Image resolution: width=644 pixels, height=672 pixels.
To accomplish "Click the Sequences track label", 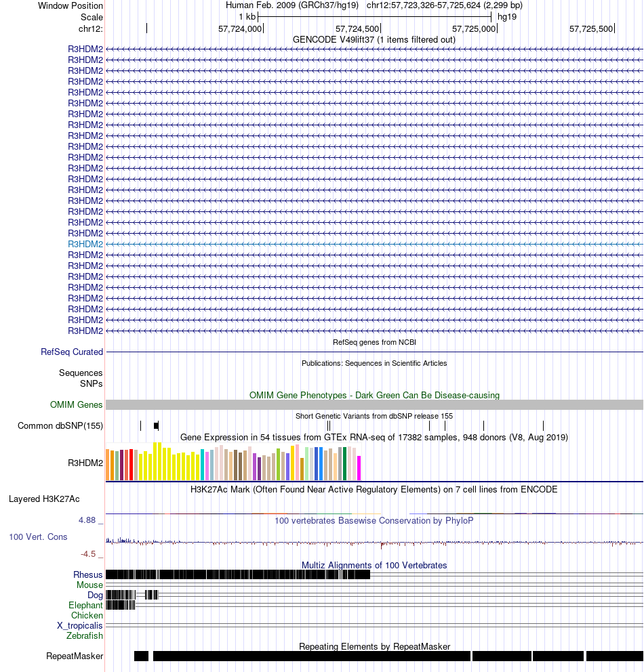I will [81, 373].
